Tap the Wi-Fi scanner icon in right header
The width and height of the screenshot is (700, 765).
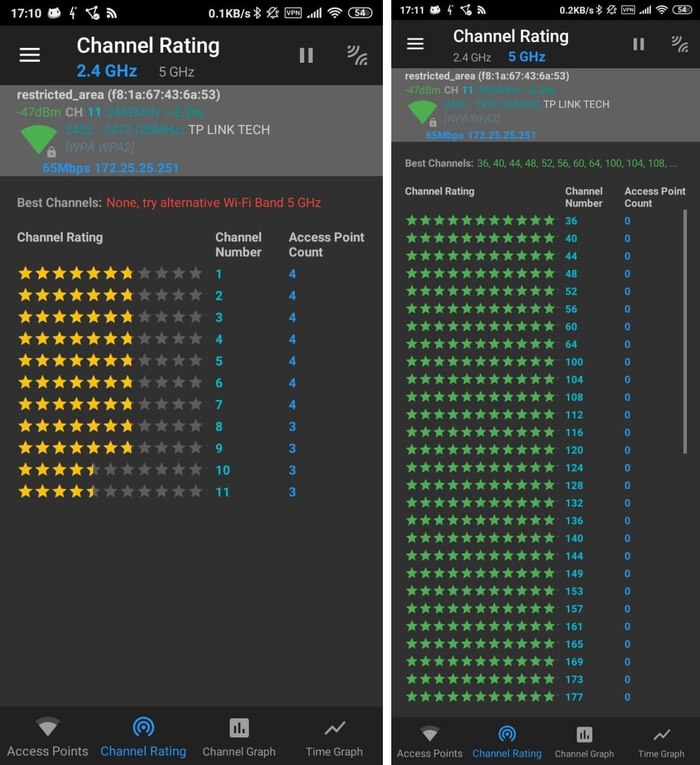(x=680, y=44)
